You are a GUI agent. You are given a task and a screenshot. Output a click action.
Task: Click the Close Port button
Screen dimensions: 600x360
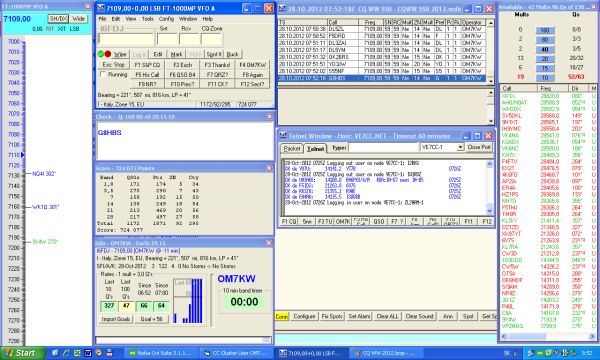coord(479,147)
